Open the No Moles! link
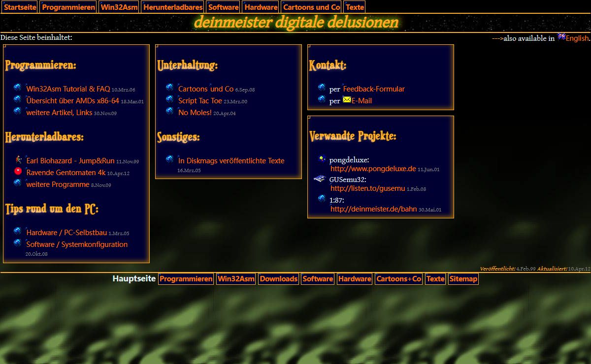Screen dimensions: 591x364 [195, 113]
